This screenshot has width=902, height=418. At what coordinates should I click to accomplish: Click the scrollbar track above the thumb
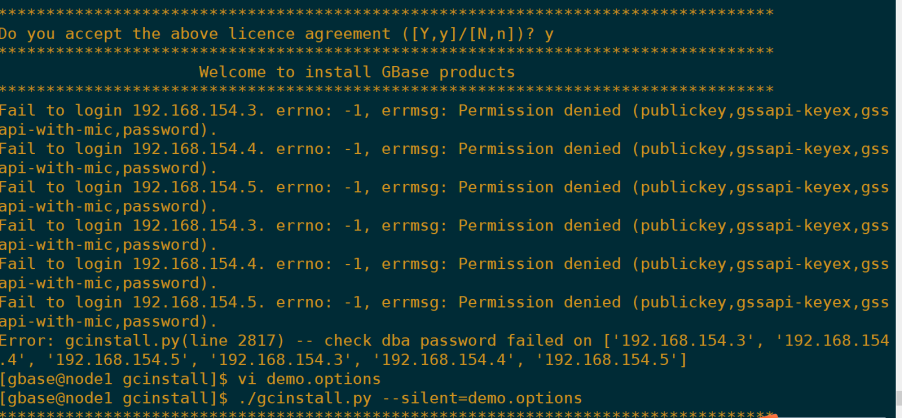pyautogui.click(x=899, y=195)
